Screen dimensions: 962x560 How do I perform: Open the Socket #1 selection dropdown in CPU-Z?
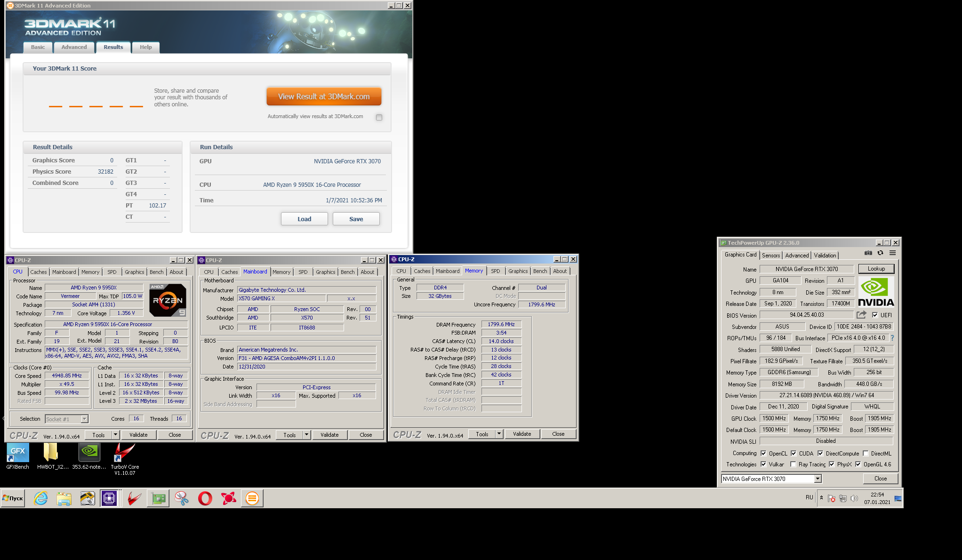coord(84,419)
